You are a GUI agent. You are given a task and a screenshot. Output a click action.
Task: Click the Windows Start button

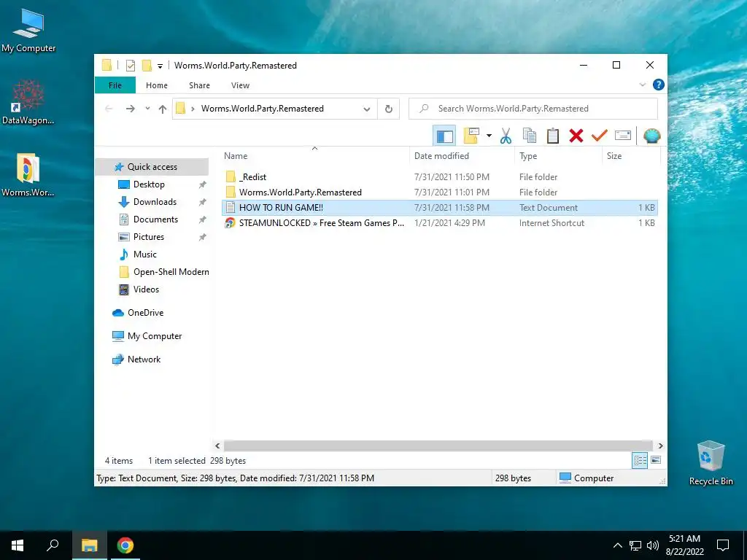[18, 545]
